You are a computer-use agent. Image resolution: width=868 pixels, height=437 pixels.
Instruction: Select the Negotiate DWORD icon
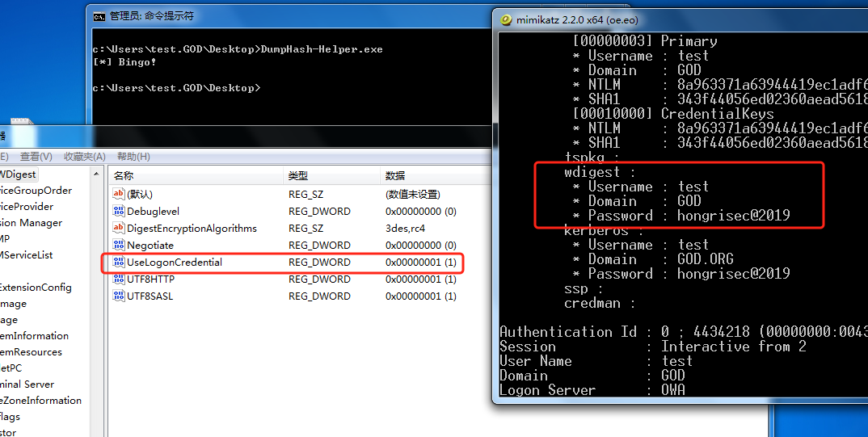119,245
